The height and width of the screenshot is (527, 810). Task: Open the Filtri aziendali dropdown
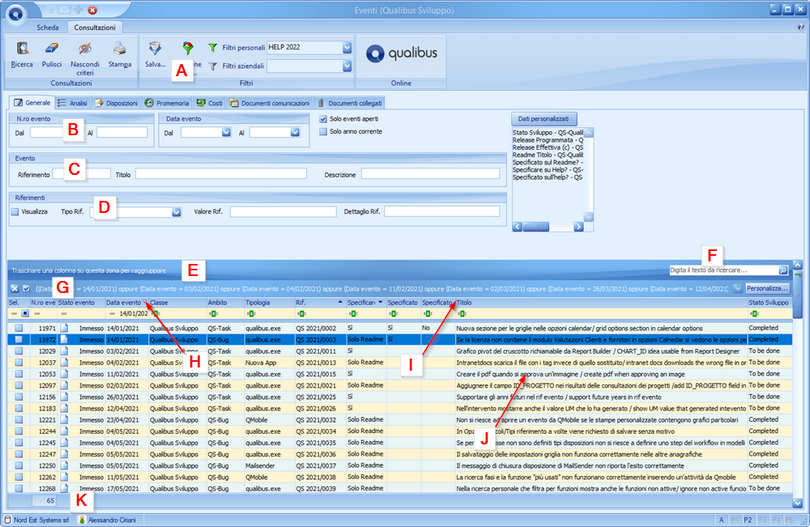tap(347, 66)
